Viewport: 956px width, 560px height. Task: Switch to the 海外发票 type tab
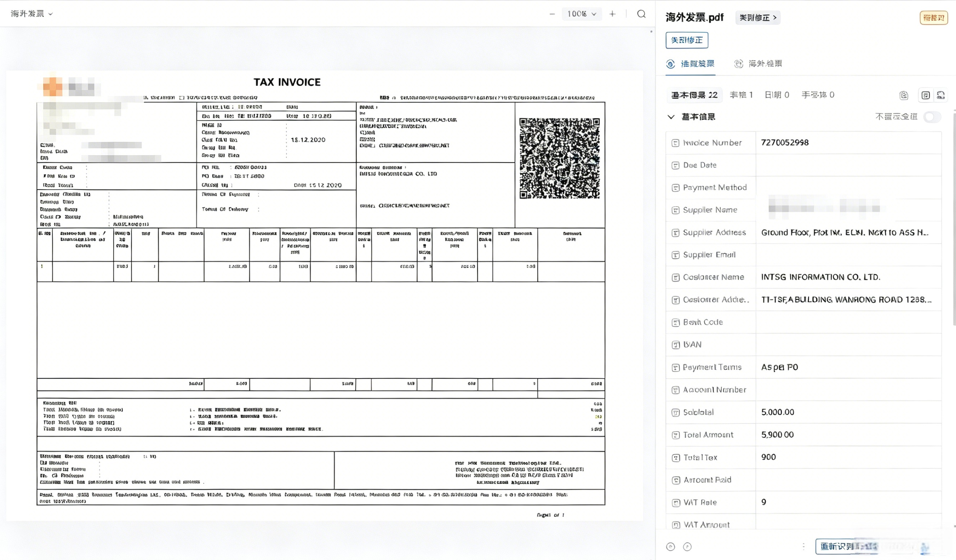pyautogui.click(x=758, y=64)
